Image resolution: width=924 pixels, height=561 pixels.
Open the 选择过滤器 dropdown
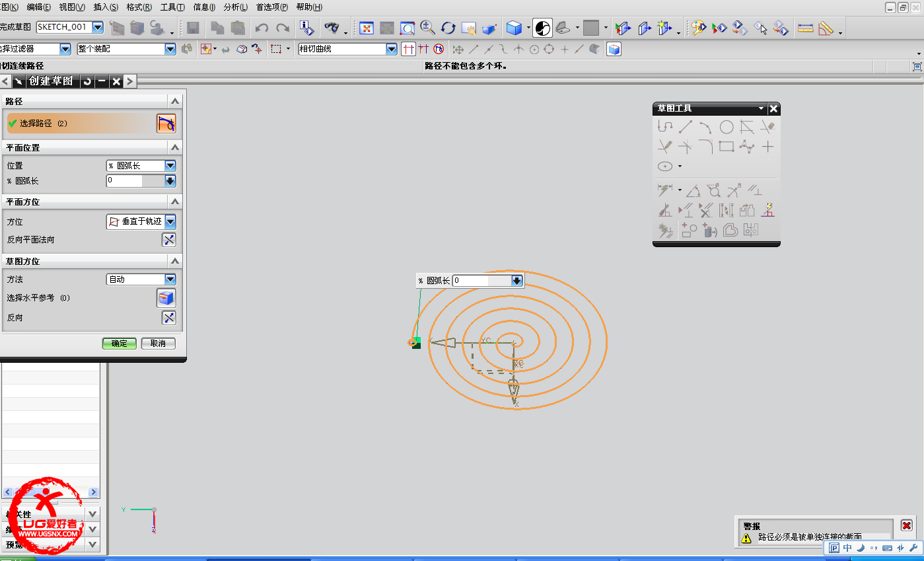(x=65, y=49)
